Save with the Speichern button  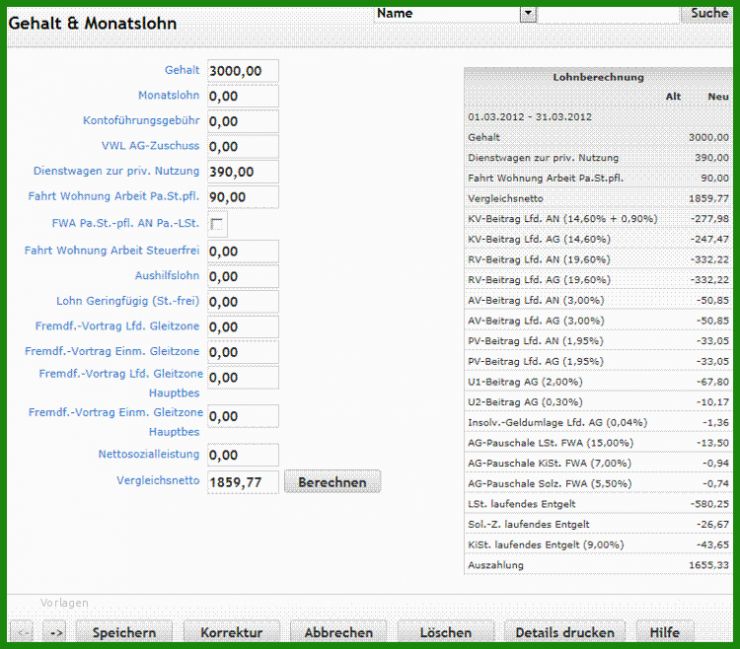[x=124, y=632]
